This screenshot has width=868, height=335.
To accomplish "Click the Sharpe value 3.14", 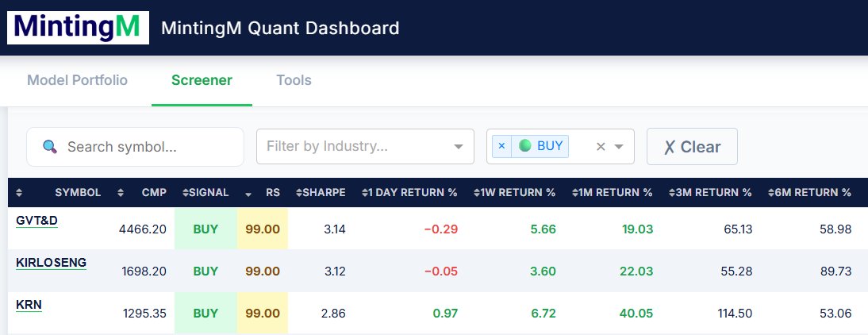I will (334, 229).
